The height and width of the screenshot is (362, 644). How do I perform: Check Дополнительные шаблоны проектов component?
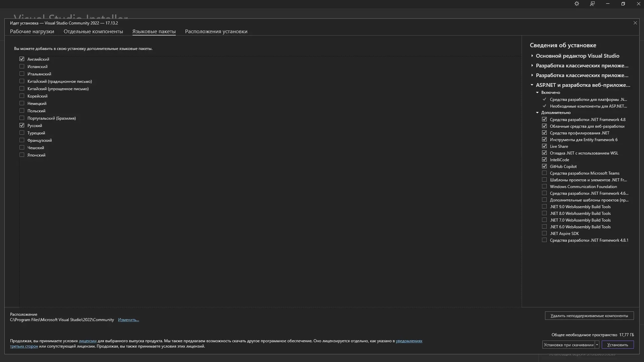point(544,200)
